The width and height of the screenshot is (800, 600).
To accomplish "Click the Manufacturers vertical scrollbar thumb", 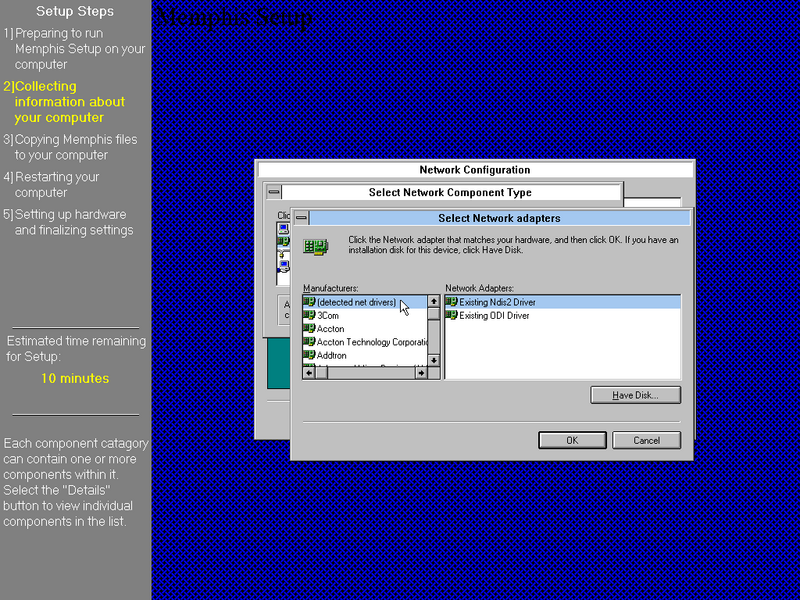I will [434, 313].
